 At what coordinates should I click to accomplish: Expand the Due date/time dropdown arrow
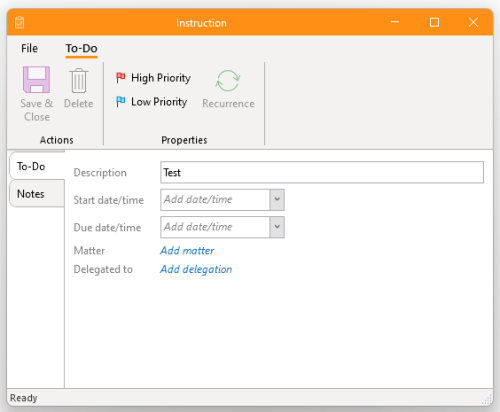(x=277, y=227)
